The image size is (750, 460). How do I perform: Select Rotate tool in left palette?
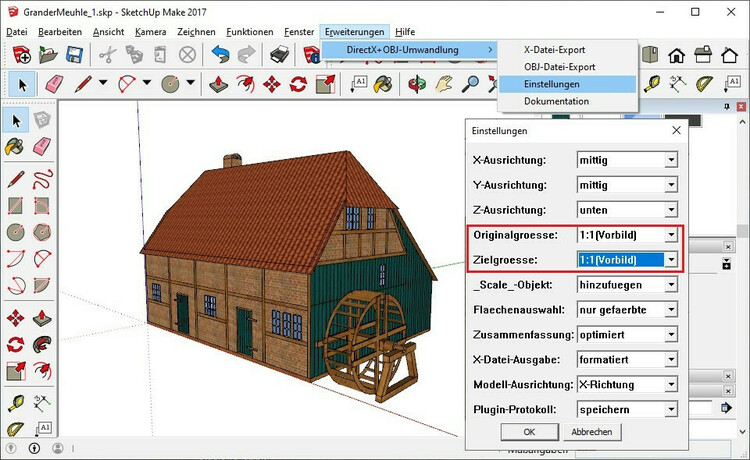(x=16, y=344)
